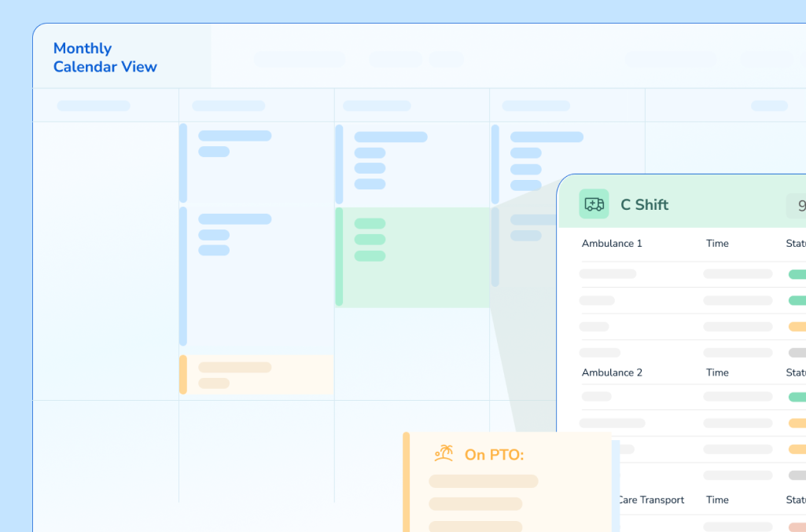Click the Time header in Ambulance 1 row
806x532 pixels.
(717, 244)
